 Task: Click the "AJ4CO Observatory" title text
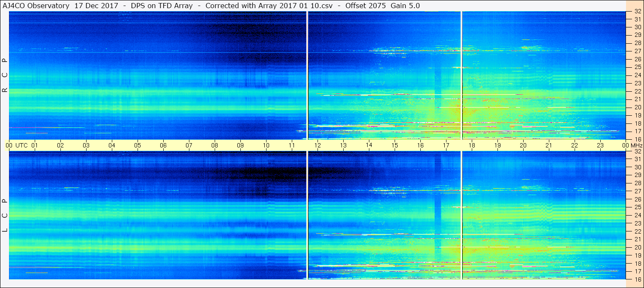(x=36, y=6)
